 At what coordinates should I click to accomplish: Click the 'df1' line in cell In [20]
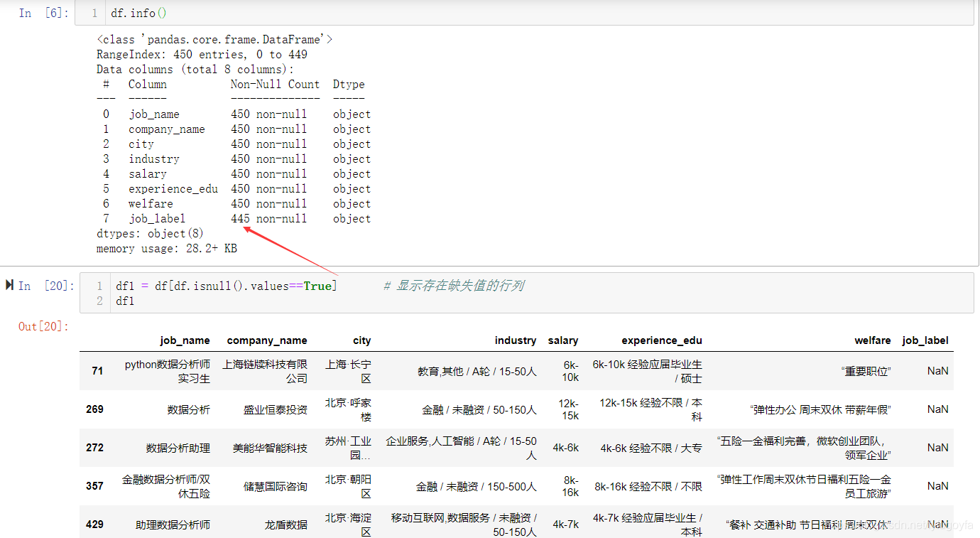pos(125,301)
